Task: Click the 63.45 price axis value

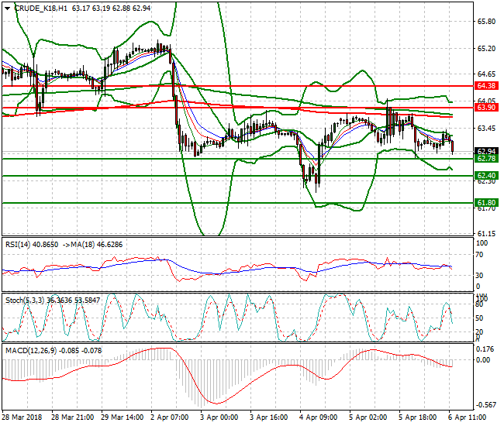Action: point(486,129)
